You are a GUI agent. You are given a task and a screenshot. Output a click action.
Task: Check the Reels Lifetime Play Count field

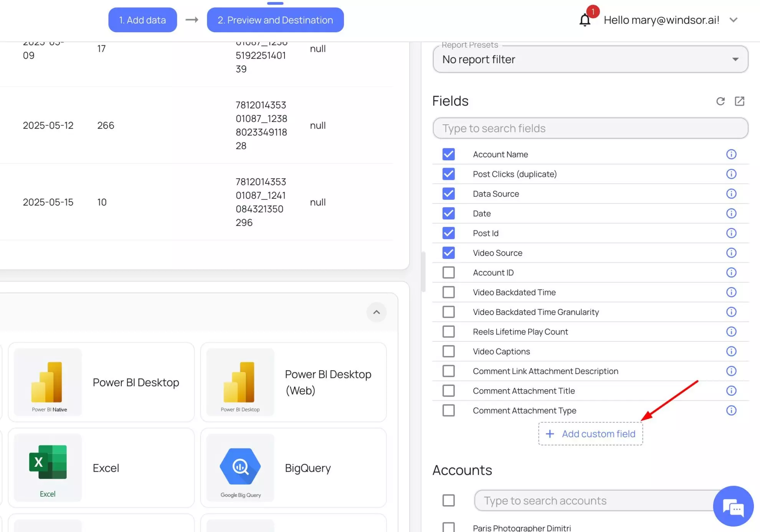click(x=448, y=331)
